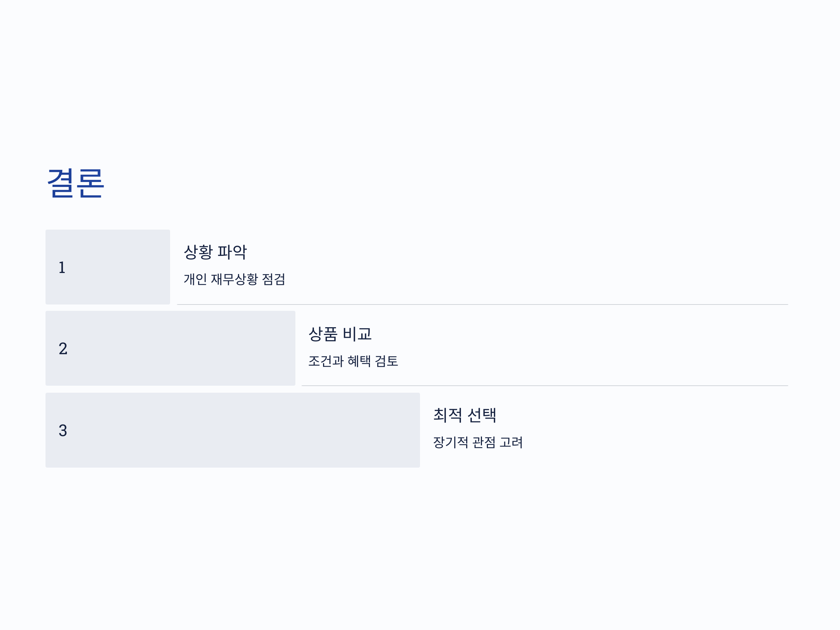Click the word '조건과' in the second description
Screen dimensions: 840x630
click(326, 361)
